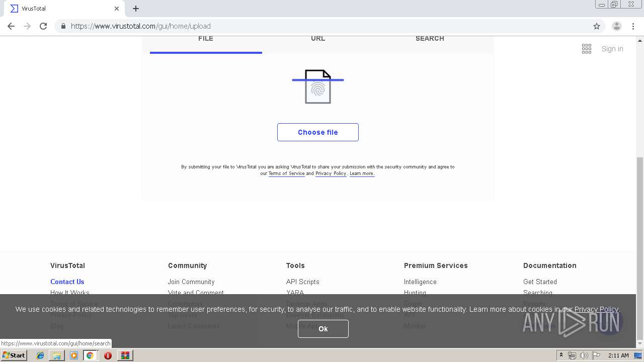Reload the VirusTotal page
Viewport: 644px width, 362px height.
tap(43, 26)
